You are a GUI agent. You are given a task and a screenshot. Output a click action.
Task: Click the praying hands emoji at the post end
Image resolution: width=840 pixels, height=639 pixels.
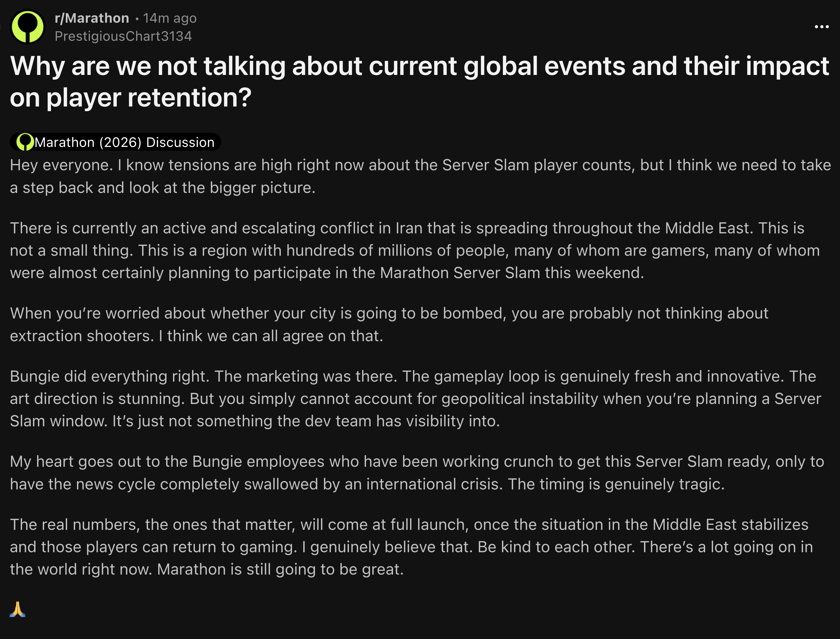pyautogui.click(x=17, y=609)
